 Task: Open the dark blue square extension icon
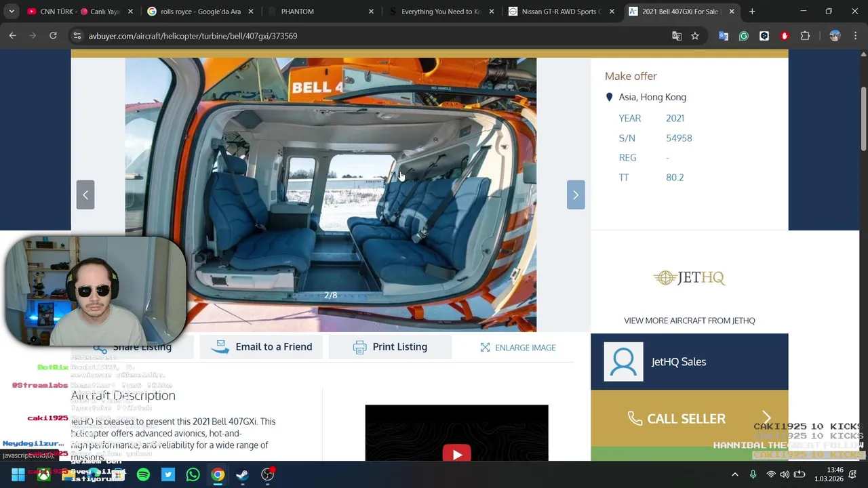point(764,36)
